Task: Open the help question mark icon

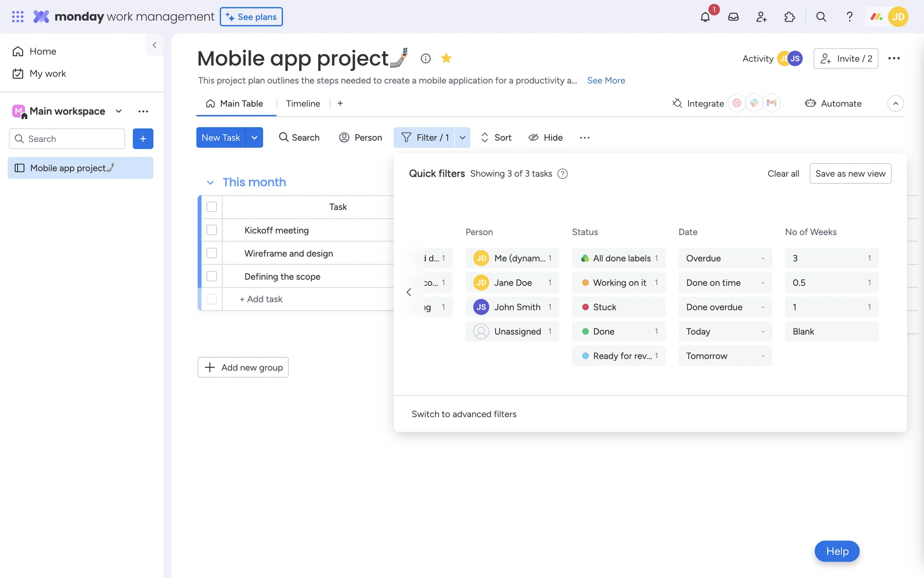Action: pos(849,17)
